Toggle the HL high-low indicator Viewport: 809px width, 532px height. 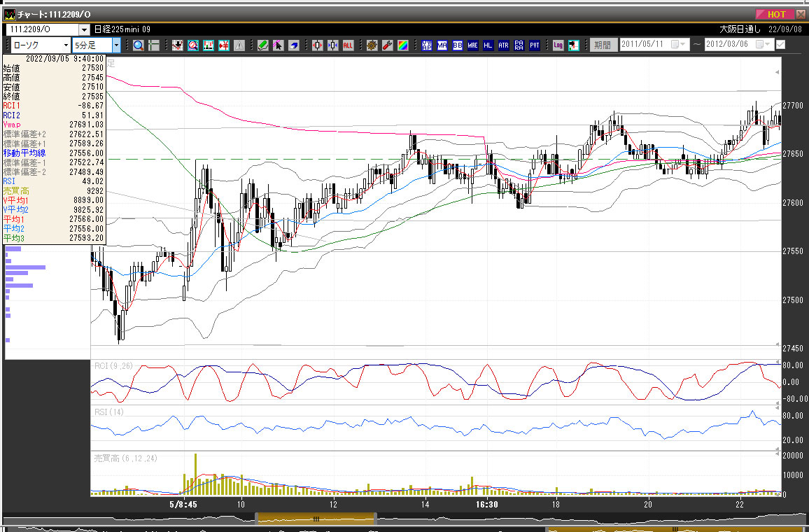click(488, 45)
